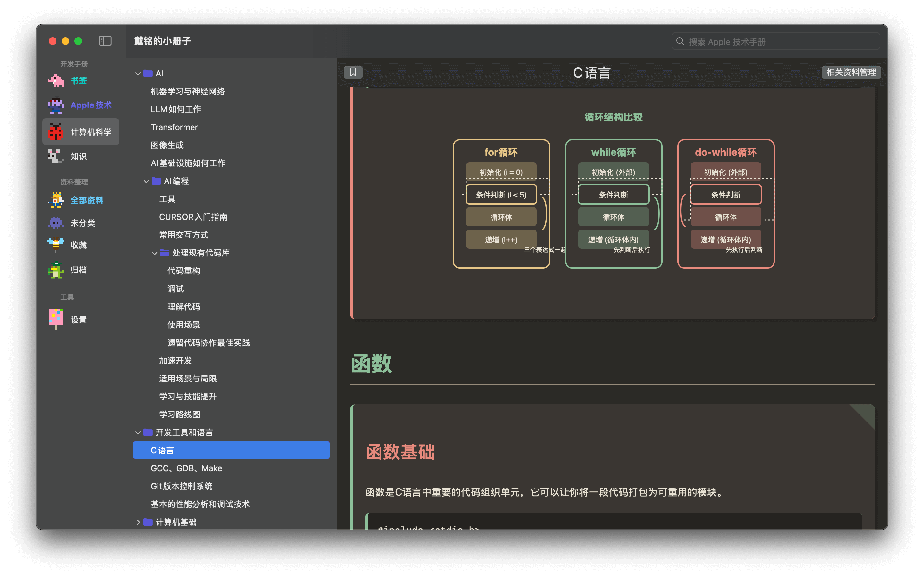
Task: Open 全部资料 pixel icon
Action: click(56, 200)
